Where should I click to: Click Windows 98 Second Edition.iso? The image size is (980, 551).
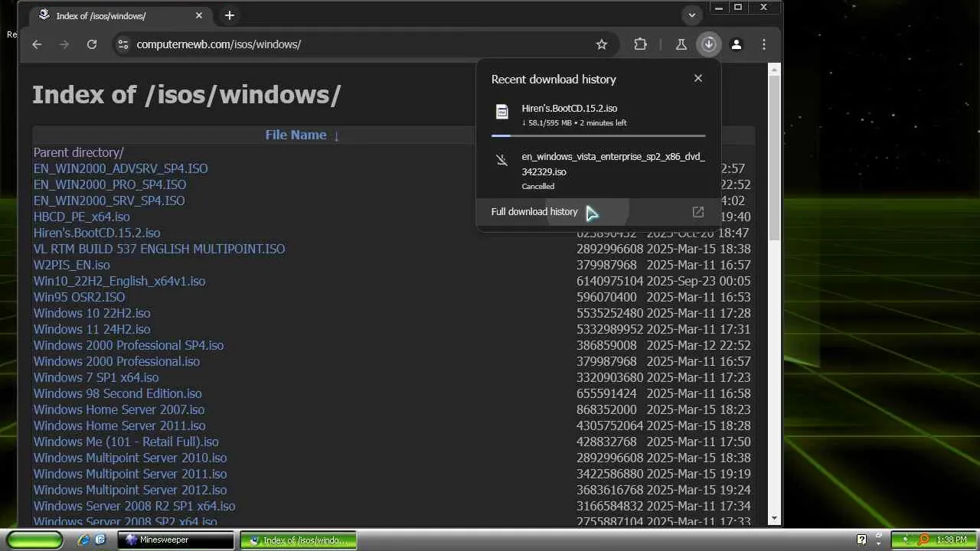[x=118, y=393]
